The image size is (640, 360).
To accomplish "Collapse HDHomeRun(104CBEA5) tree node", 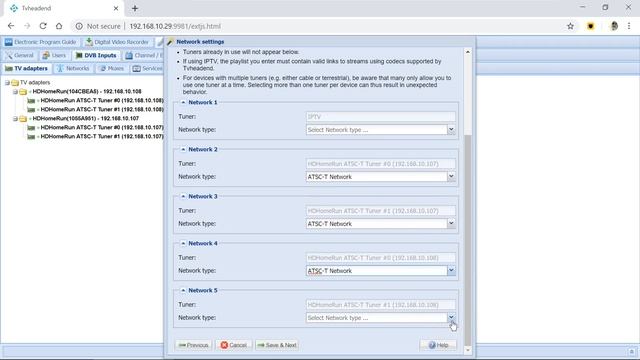I will pos(15,92).
